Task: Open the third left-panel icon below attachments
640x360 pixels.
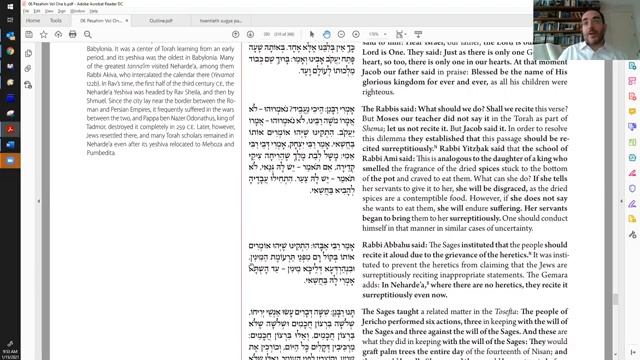Action: pos(28,85)
